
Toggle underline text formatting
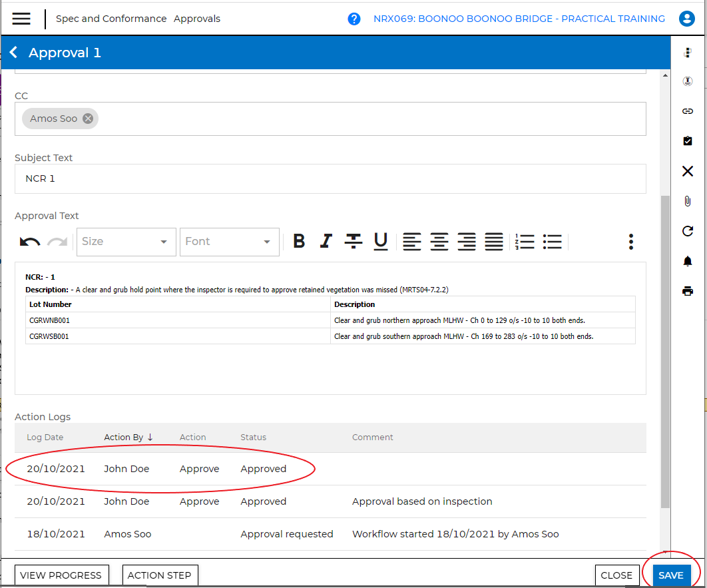click(380, 241)
